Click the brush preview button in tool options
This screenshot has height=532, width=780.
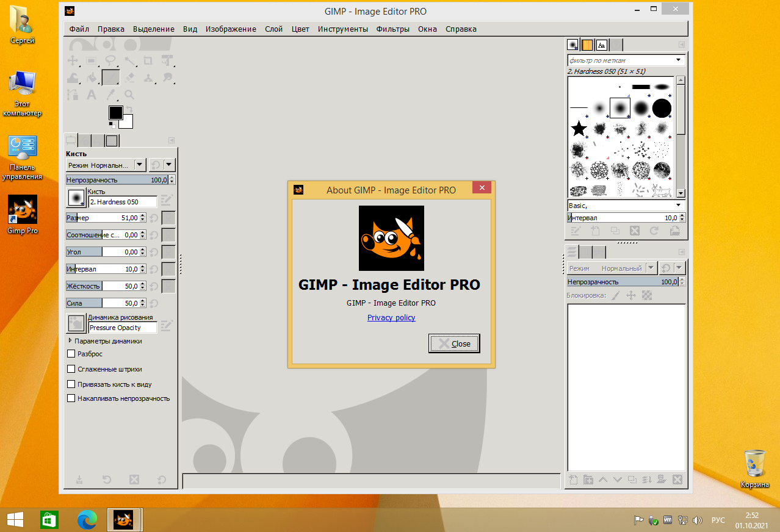[76, 198]
